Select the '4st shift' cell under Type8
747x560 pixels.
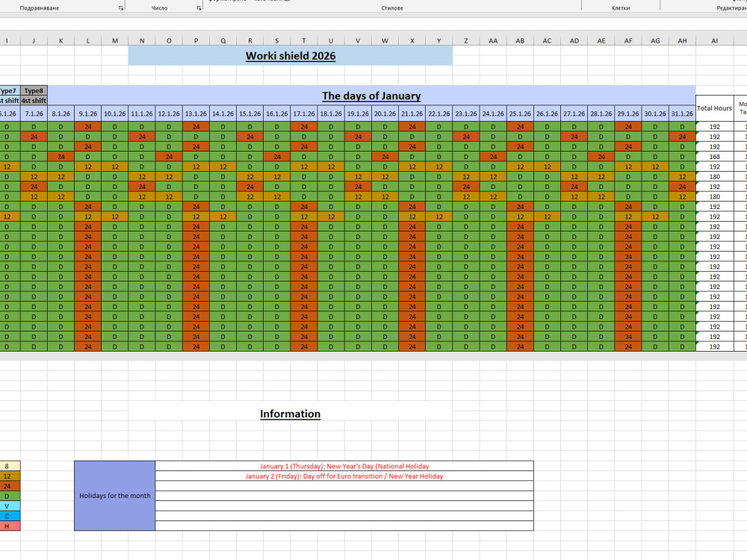click(34, 101)
